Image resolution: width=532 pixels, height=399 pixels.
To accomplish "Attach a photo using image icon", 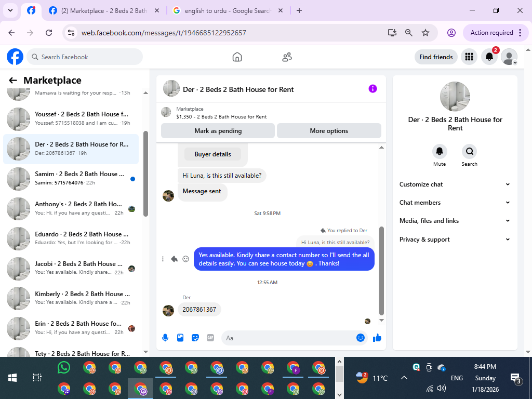I will click(x=180, y=338).
